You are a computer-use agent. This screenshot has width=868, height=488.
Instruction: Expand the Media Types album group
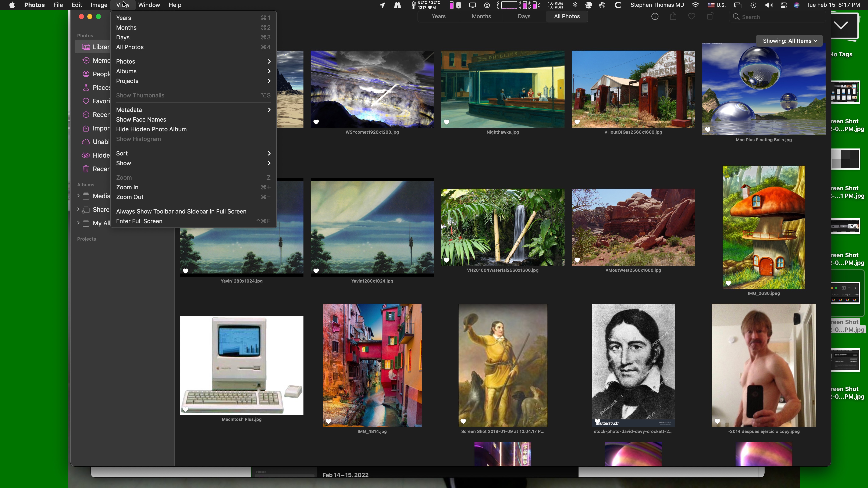coord(78,196)
